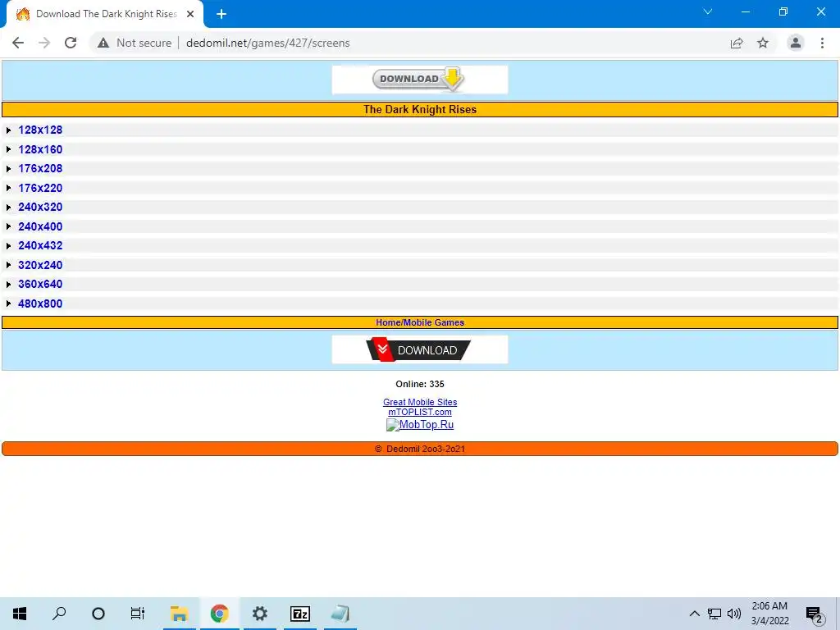This screenshot has height=630, width=840.
Task: Open the Not secure site info
Action: pyautogui.click(x=135, y=43)
